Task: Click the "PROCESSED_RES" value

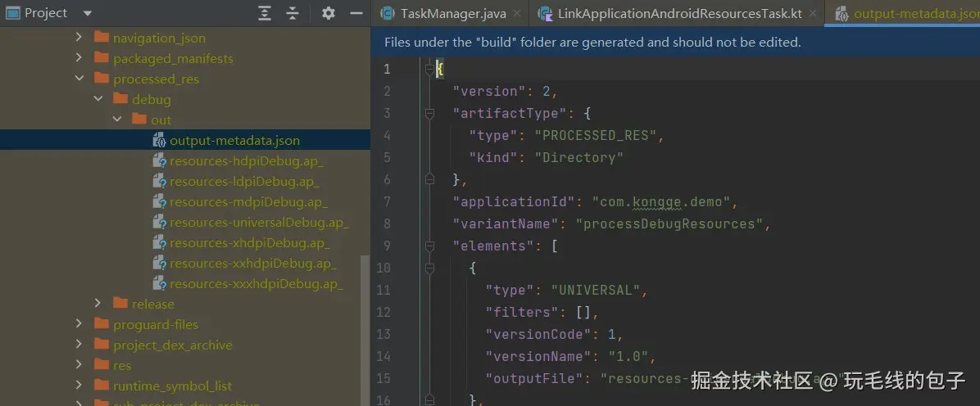Action: coord(594,136)
